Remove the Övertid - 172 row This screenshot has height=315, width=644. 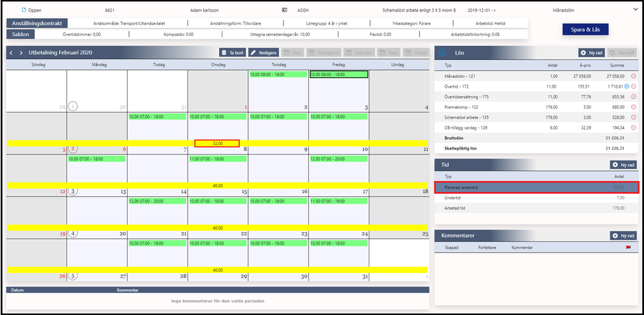pos(633,86)
